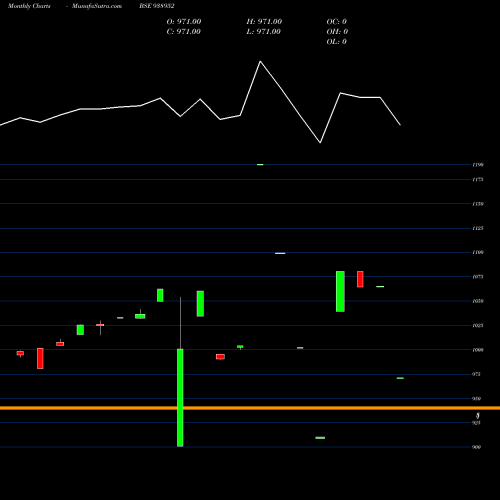Click the large green candle near 1075
500x500 pixels.
click(x=340, y=292)
